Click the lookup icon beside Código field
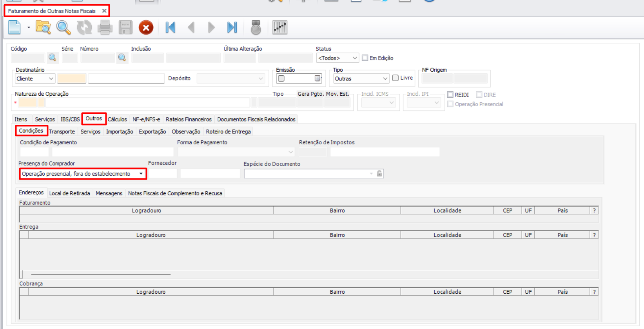The height and width of the screenshot is (329, 644). pyautogui.click(x=52, y=58)
